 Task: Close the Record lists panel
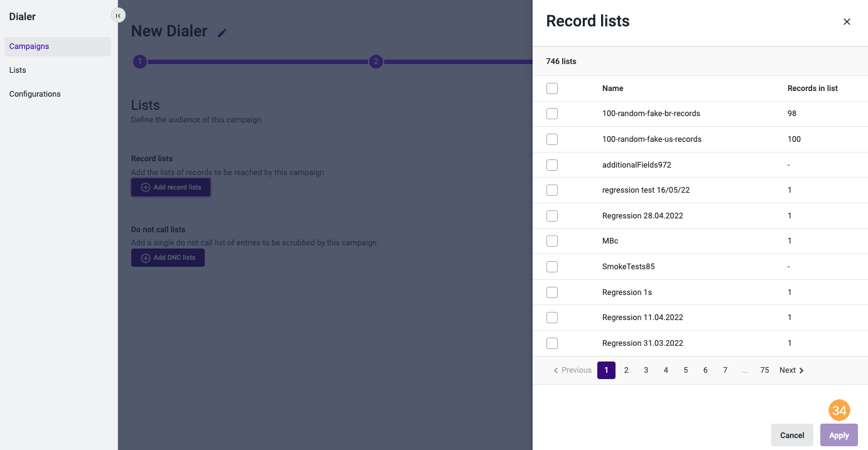tap(847, 21)
